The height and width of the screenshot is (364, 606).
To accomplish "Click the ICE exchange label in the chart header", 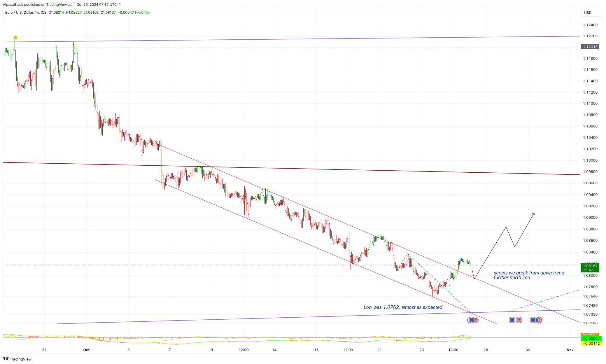I will (43, 13).
